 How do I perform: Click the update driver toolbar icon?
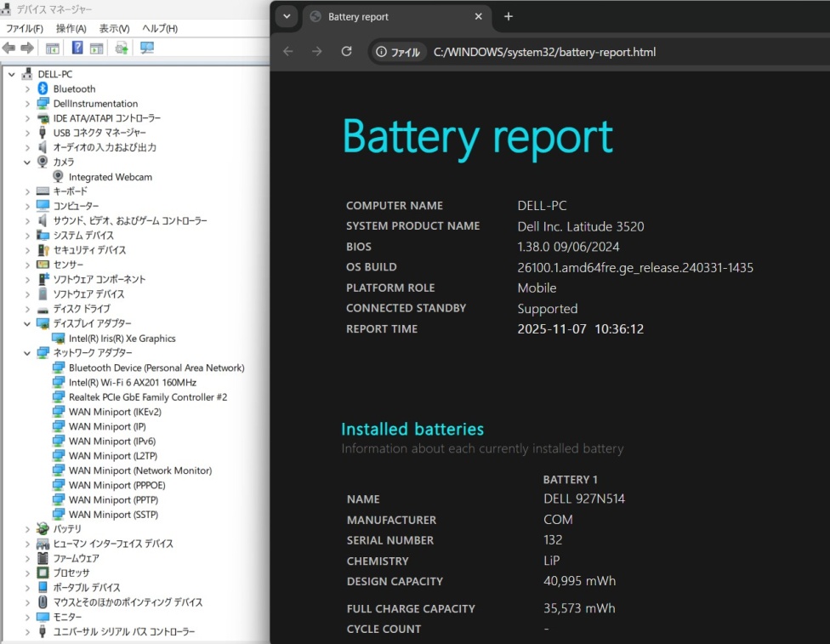tap(122, 48)
